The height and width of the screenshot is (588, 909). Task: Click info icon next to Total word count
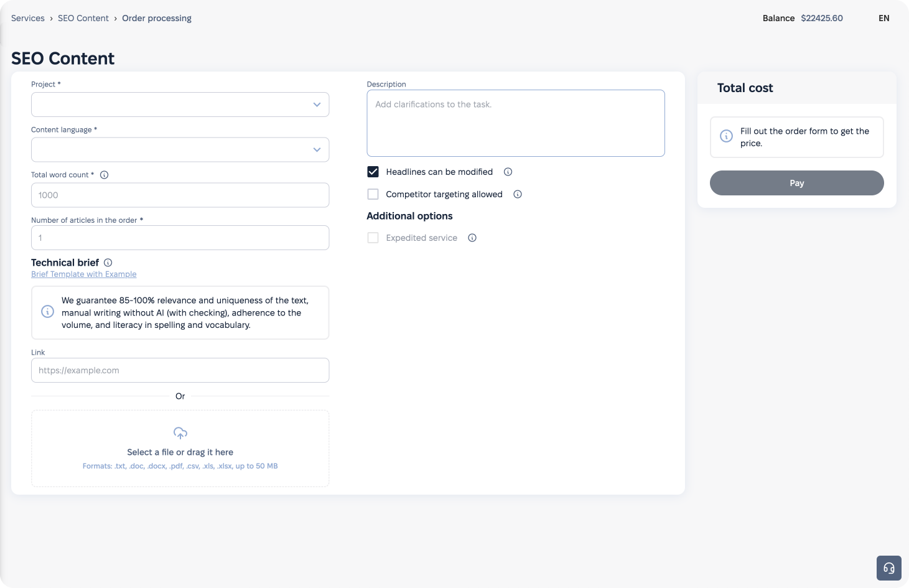click(105, 175)
